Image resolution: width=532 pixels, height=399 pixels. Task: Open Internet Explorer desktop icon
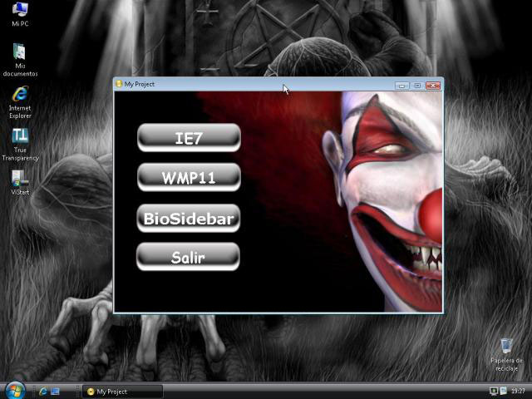pos(20,102)
